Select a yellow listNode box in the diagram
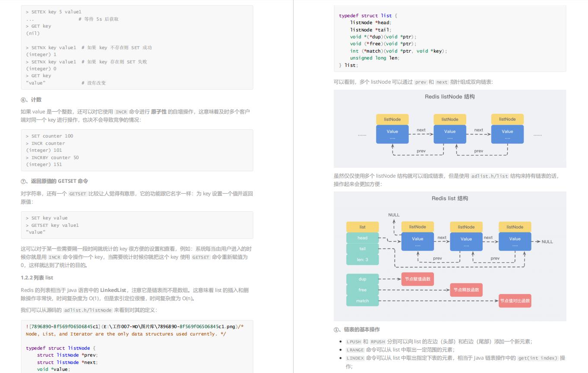The height and width of the screenshot is (373, 588). click(x=392, y=119)
